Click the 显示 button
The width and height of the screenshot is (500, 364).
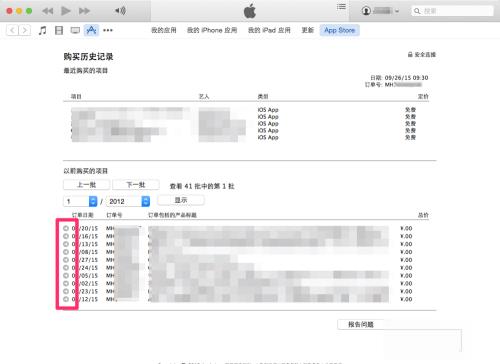coord(181,200)
